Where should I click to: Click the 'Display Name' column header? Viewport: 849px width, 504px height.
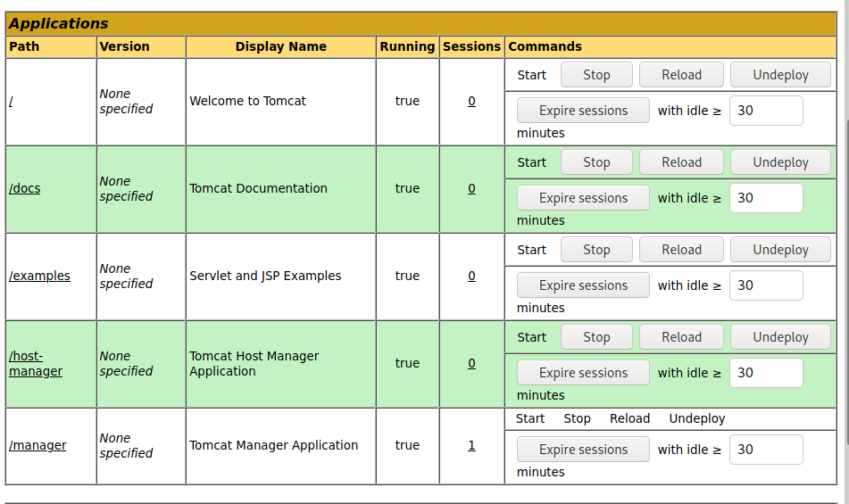click(281, 46)
